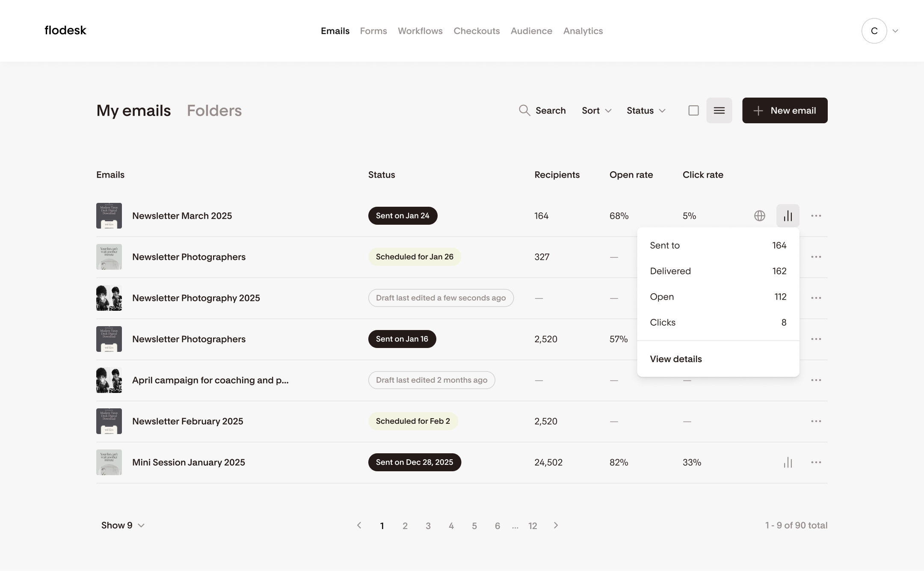Click the active stats icon for Newsletter March 2025
The image size is (924, 571).
pyautogui.click(x=788, y=216)
